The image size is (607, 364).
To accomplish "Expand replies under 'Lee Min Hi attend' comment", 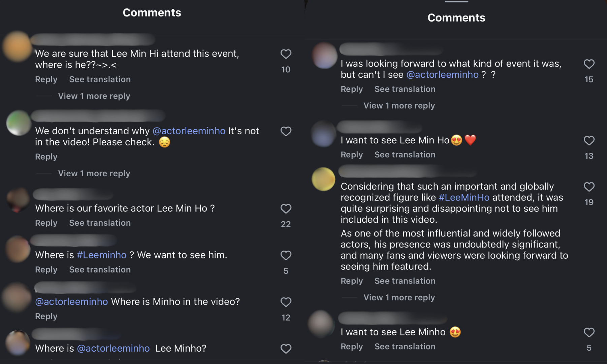I will coord(94,96).
